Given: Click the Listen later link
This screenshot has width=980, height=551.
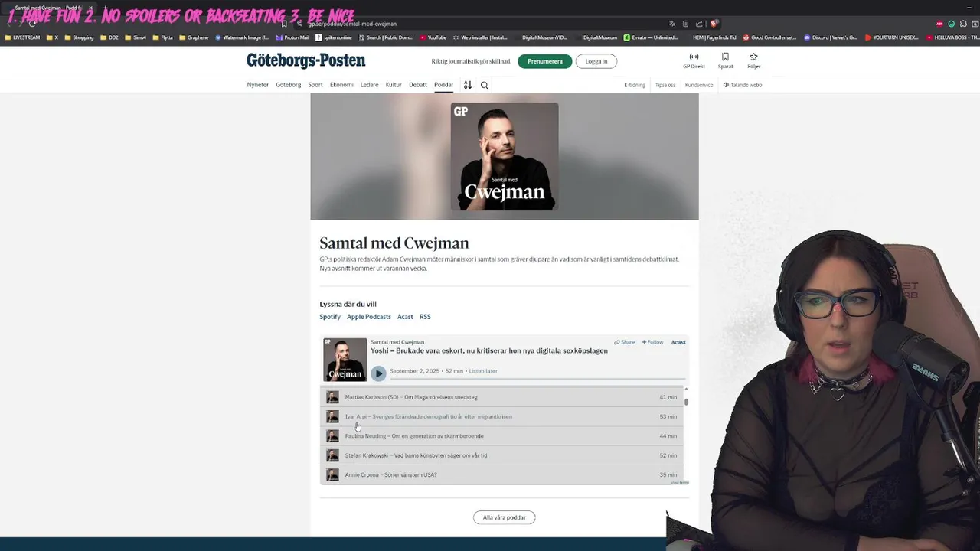Looking at the screenshot, I should [483, 371].
